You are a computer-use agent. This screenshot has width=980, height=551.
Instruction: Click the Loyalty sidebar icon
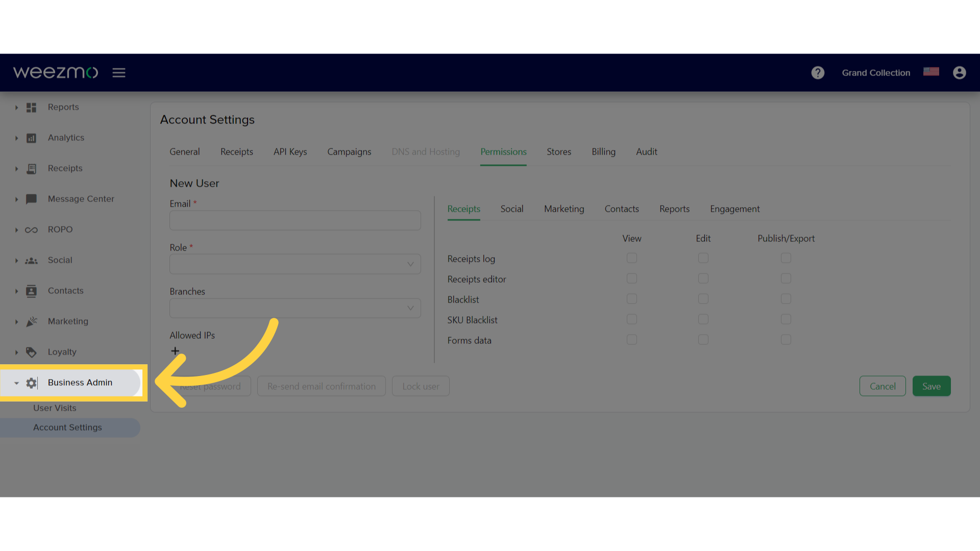tap(32, 352)
